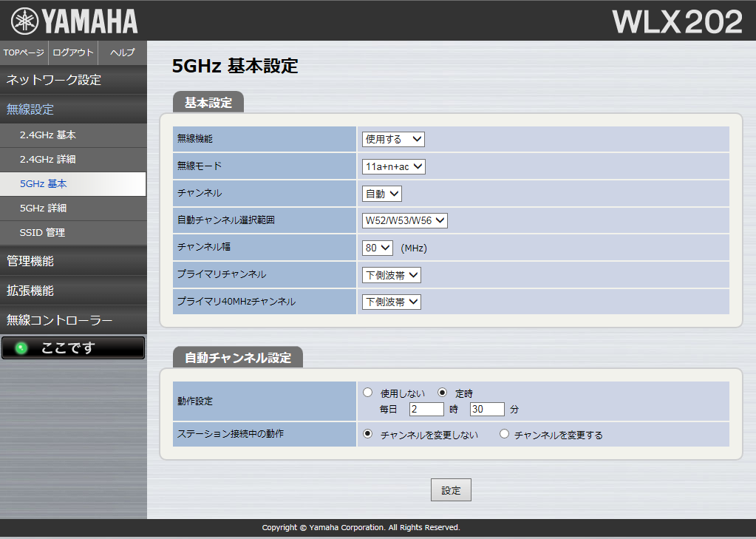Open the W52/W53/W56 channel range dropdown
756x539 pixels.
405,220
